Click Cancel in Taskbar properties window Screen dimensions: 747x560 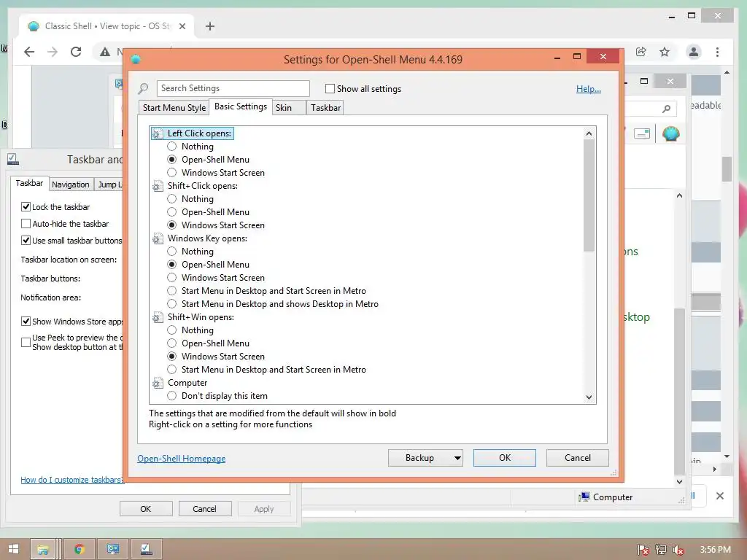pyautogui.click(x=204, y=509)
